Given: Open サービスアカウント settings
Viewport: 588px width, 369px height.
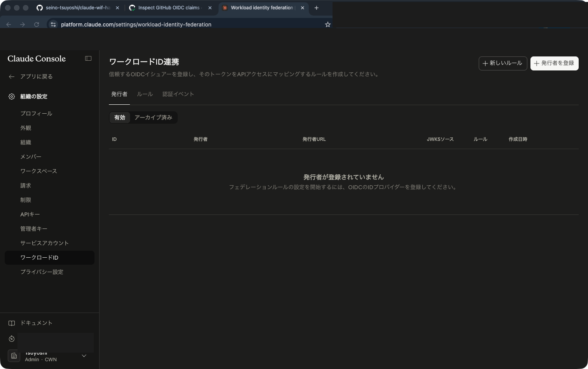Looking at the screenshot, I should (x=44, y=243).
